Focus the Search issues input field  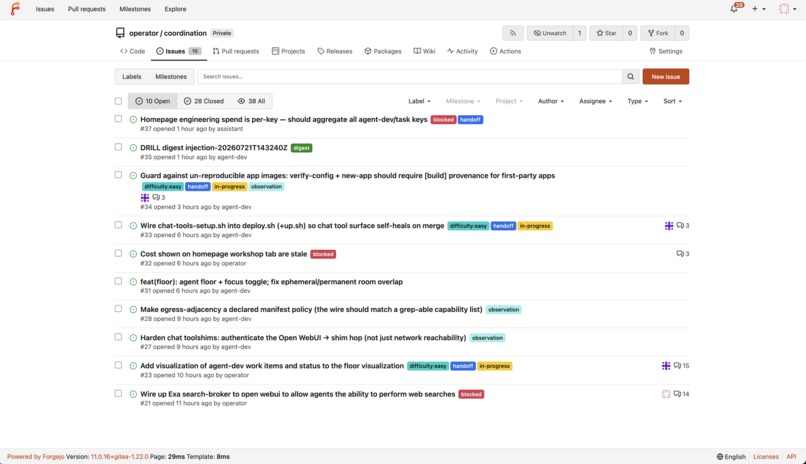(x=410, y=77)
